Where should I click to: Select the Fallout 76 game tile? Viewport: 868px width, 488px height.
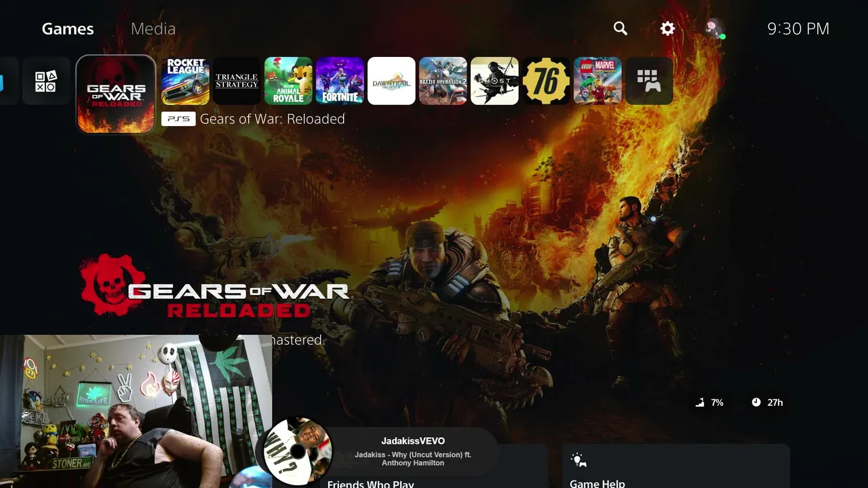pyautogui.click(x=546, y=81)
